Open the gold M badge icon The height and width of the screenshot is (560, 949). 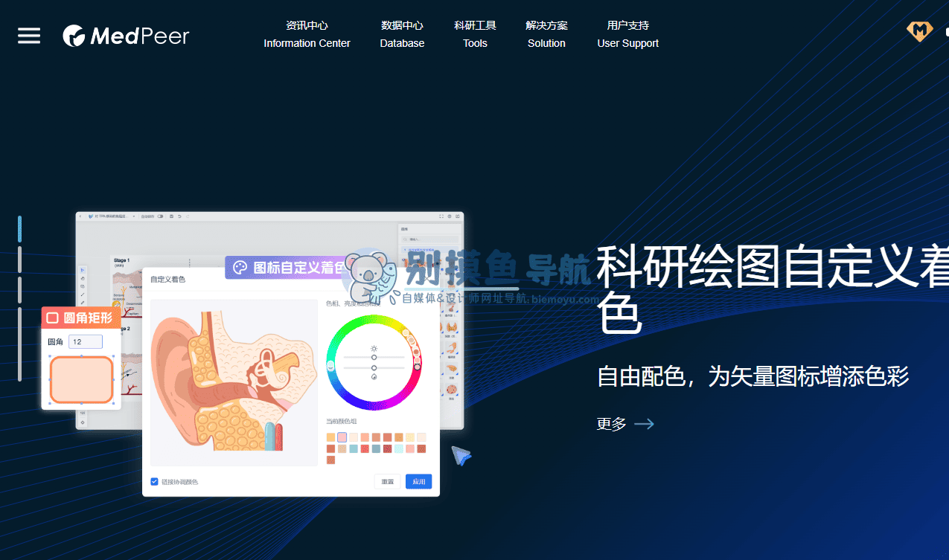(x=919, y=31)
